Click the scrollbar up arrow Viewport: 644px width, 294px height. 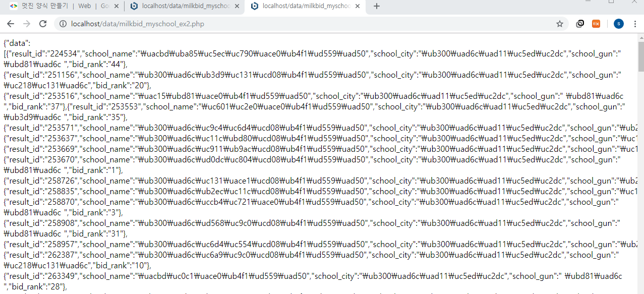[x=640, y=37]
